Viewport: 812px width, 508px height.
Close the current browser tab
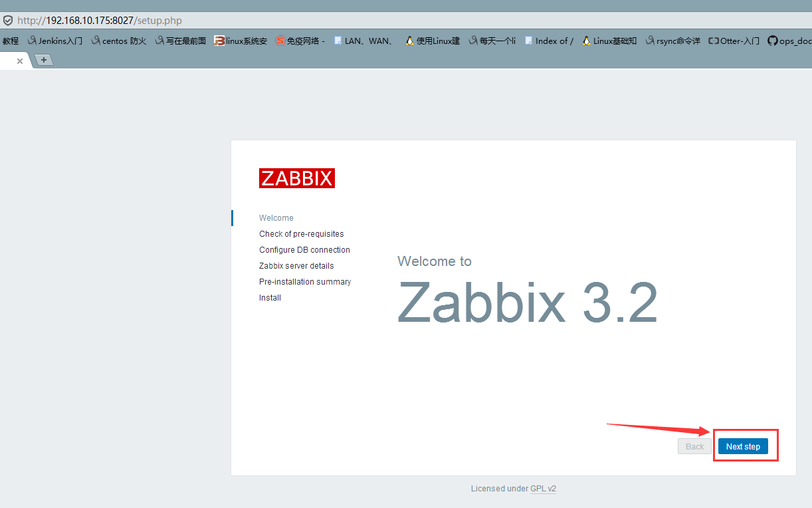(x=19, y=61)
